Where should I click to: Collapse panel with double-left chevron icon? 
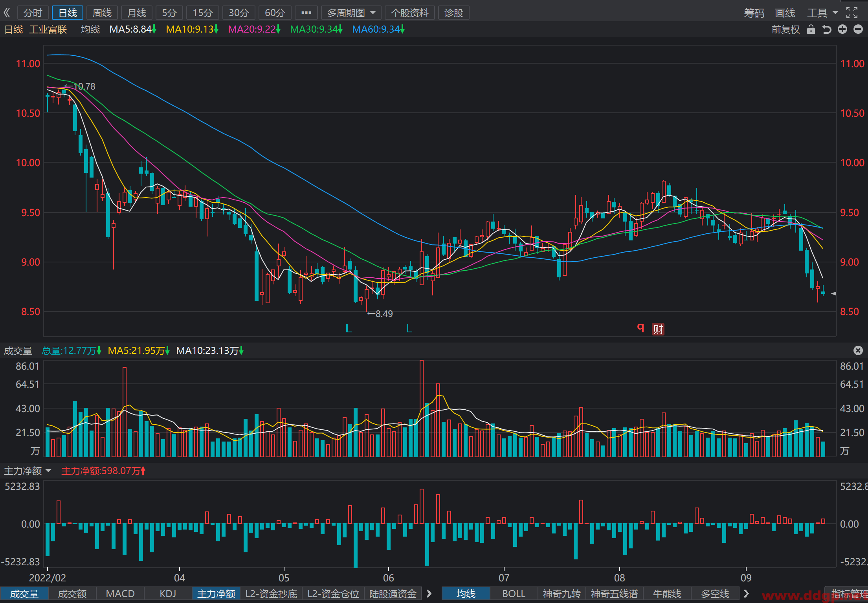tap(7, 13)
